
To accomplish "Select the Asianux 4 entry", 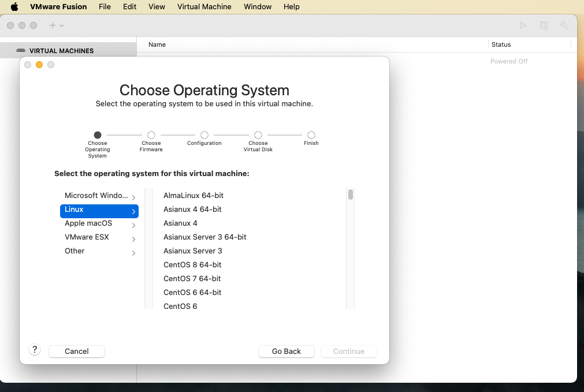I will [180, 223].
